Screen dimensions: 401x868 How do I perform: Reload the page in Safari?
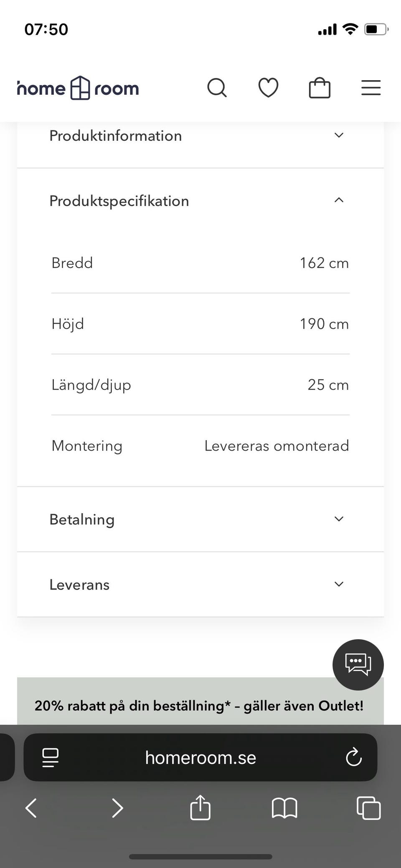tap(354, 757)
